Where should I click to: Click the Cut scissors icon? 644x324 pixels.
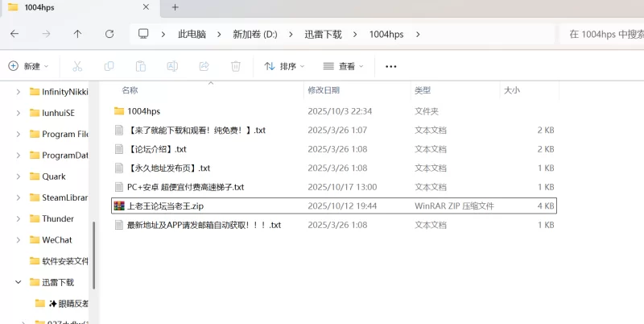(x=77, y=66)
